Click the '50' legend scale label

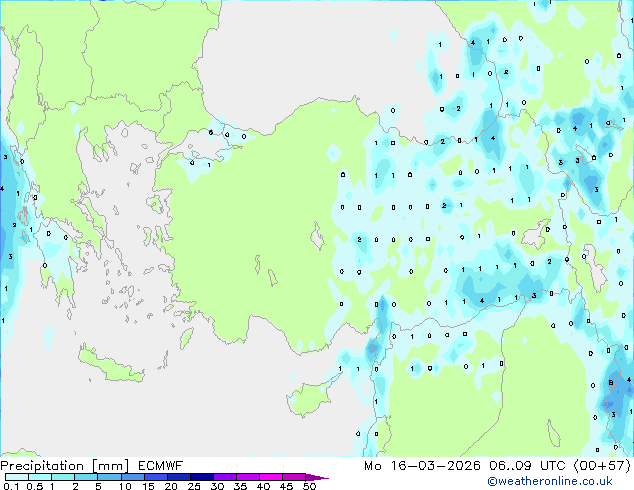(309, 486)
